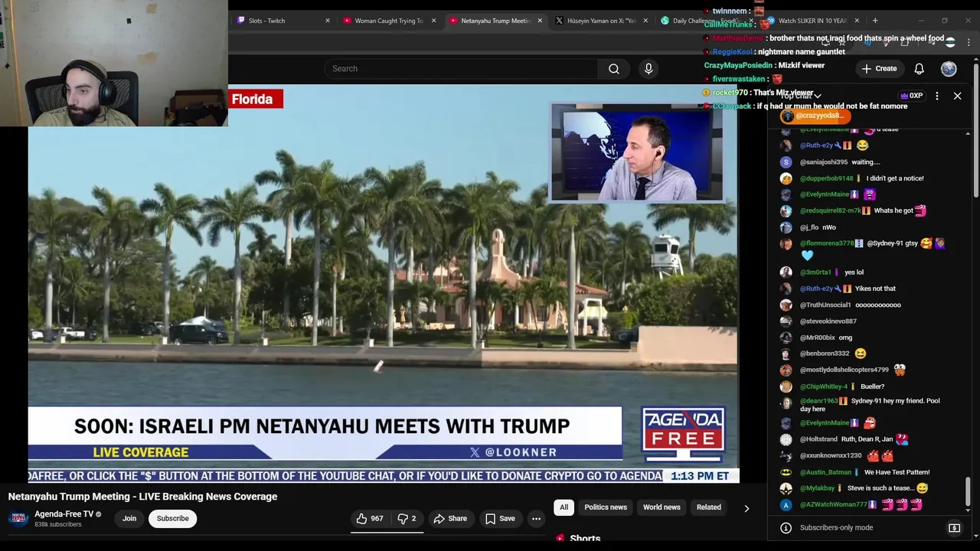
Task: Open the live chat three-dot options menu
Action: point(936,96)
